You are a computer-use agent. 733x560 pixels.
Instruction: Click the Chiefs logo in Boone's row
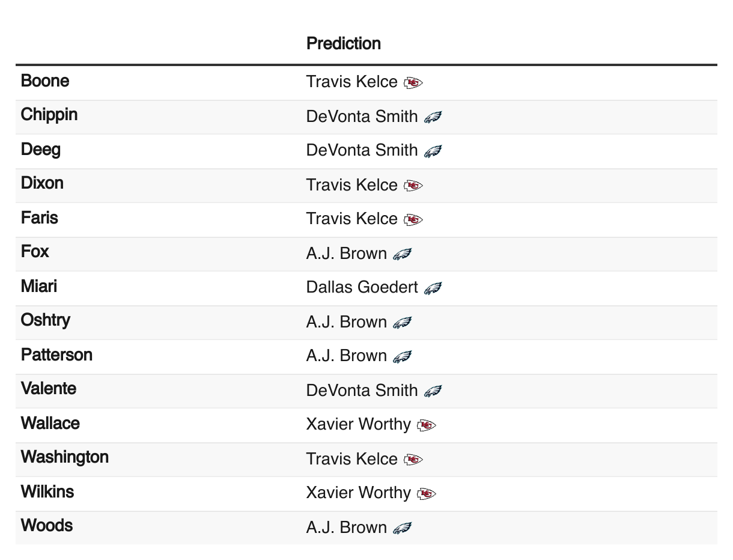pos(413,83)
